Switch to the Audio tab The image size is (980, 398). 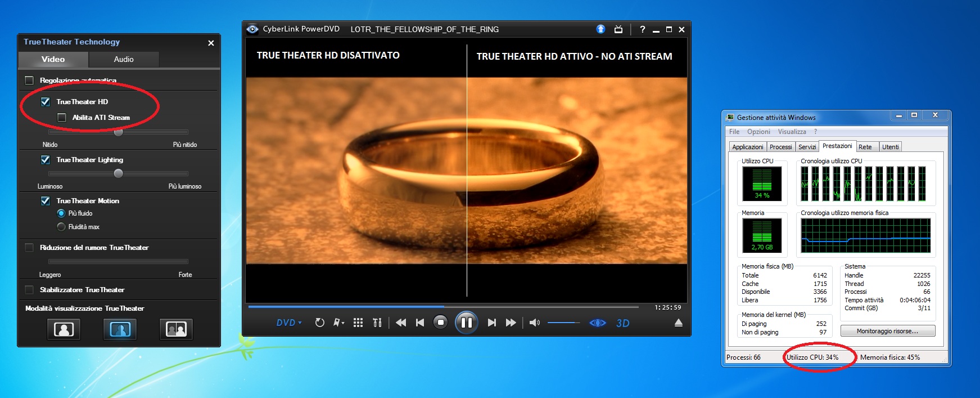coord(124,59)
